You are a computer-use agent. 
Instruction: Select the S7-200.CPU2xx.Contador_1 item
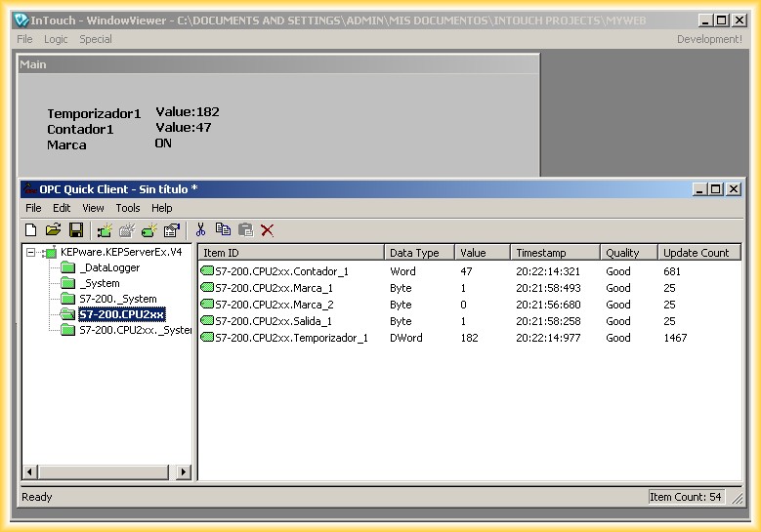pyautogui.click(x=281, y=271)
